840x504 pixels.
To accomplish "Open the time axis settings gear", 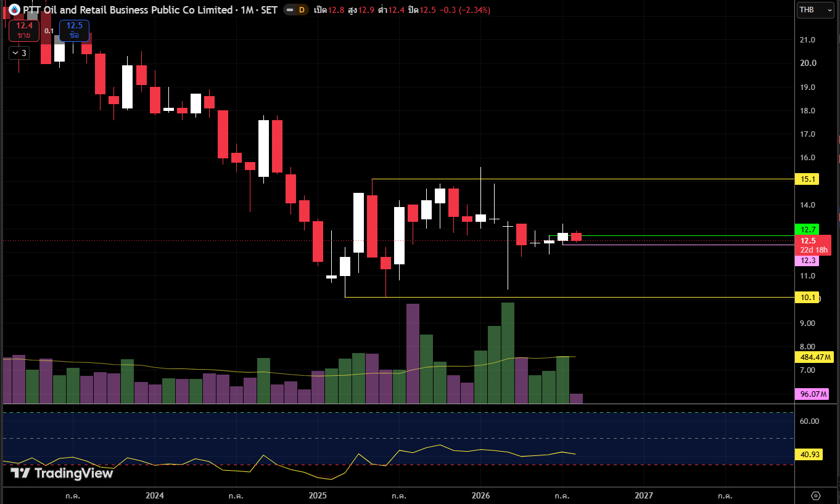I will tap(816, 495).
